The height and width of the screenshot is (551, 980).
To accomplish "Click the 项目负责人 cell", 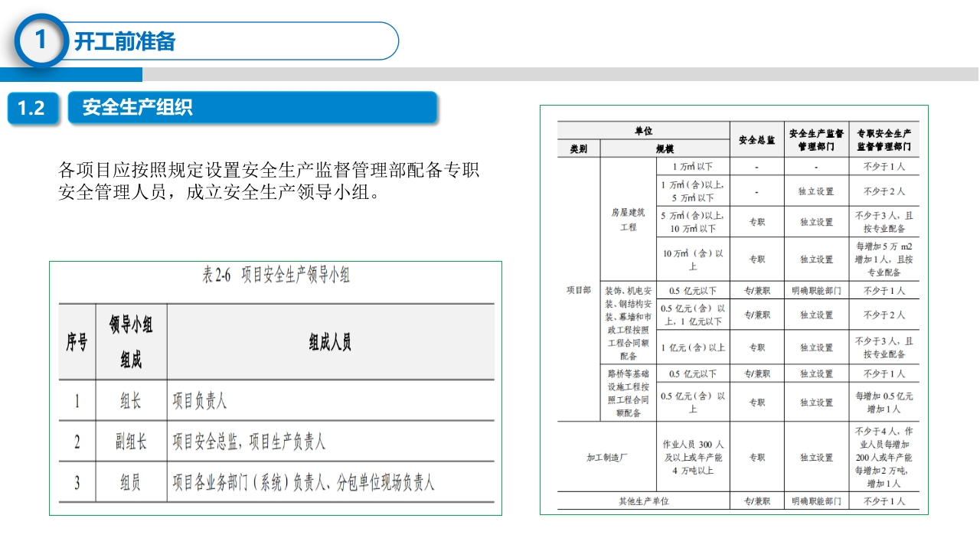I will click(x=200, y=400).
